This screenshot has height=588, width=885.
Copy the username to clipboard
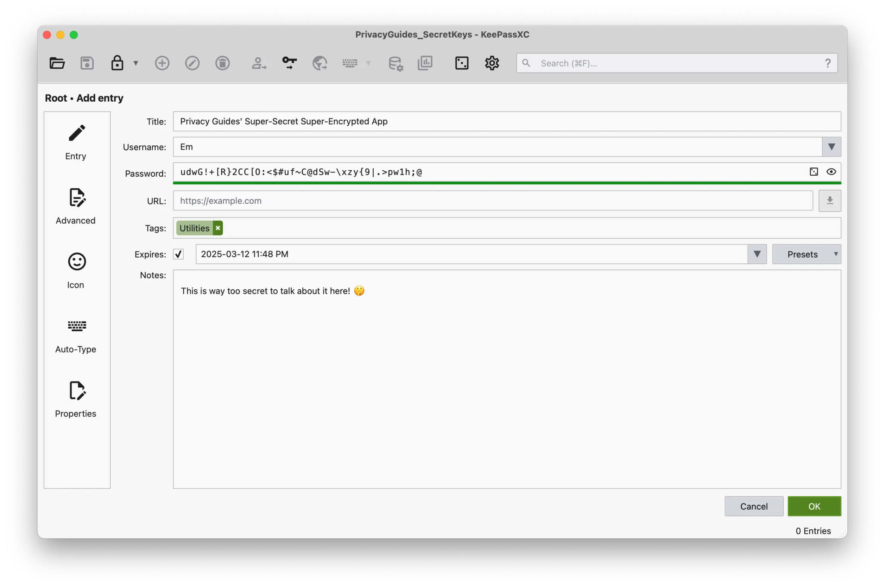coord(259,63)
